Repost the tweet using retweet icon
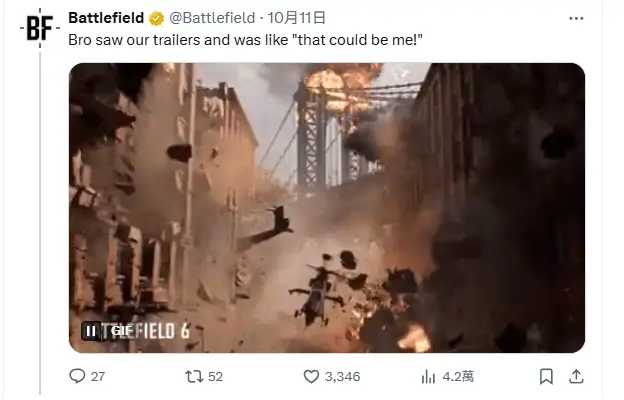Viewport: 624px width, 400px height. [x=194, y=376]
